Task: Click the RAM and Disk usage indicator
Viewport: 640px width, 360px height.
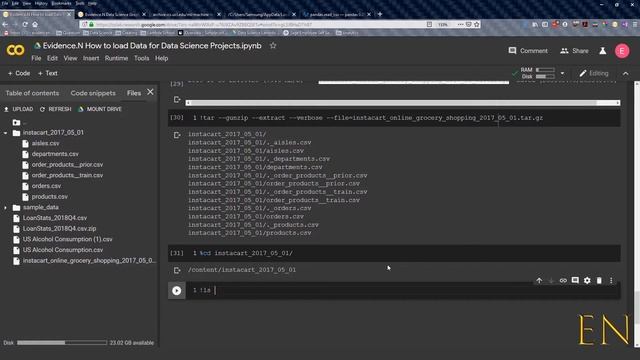Action: click(537, 73)
